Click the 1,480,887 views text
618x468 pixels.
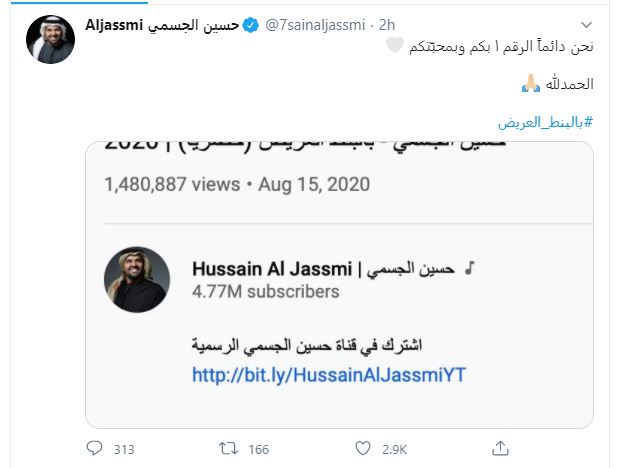(x=172, y=184)
